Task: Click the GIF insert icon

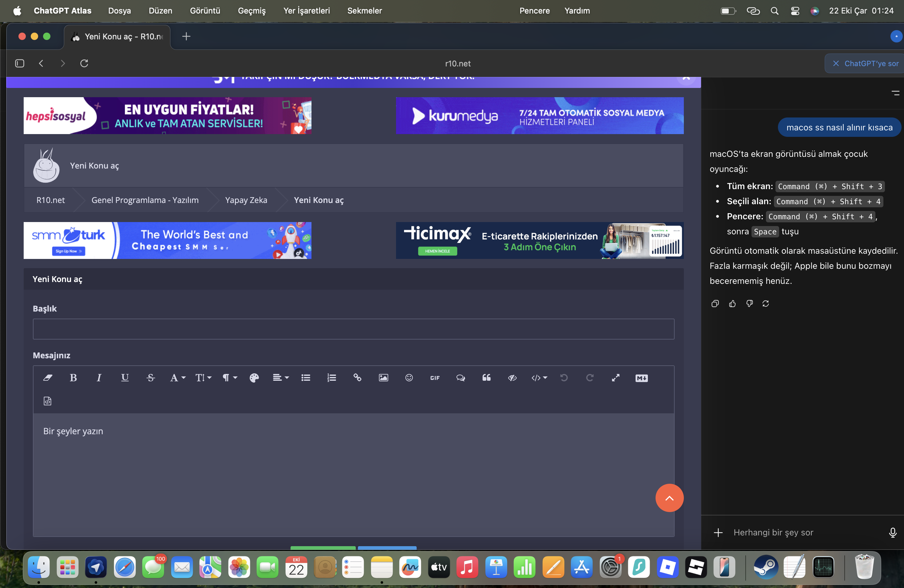Action: point(435,378)
